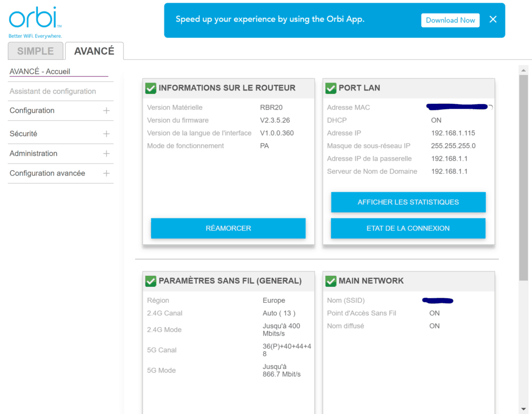Screen dimensions: 532x414
Task: Open Assistant de configuration
Action: tap(52, 91)
